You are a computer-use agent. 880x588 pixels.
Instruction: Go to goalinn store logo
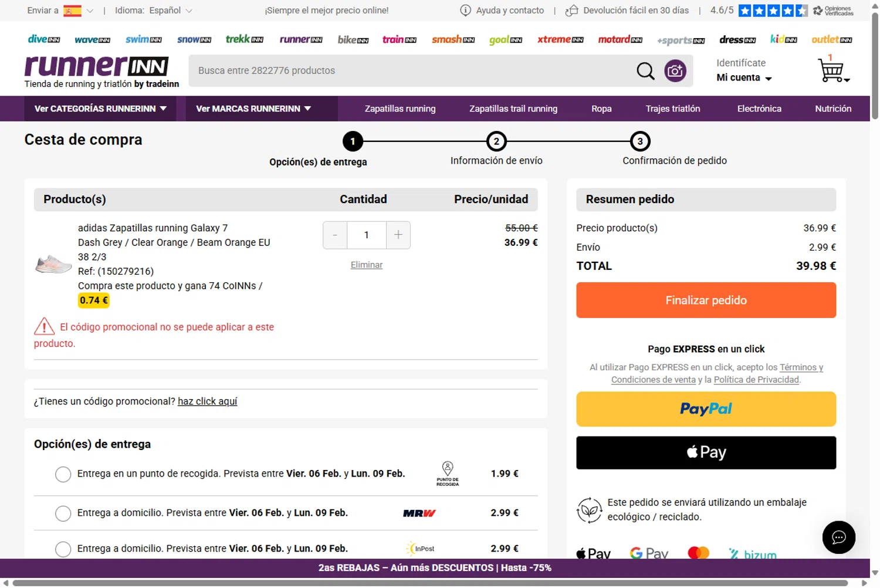(506, 40)
